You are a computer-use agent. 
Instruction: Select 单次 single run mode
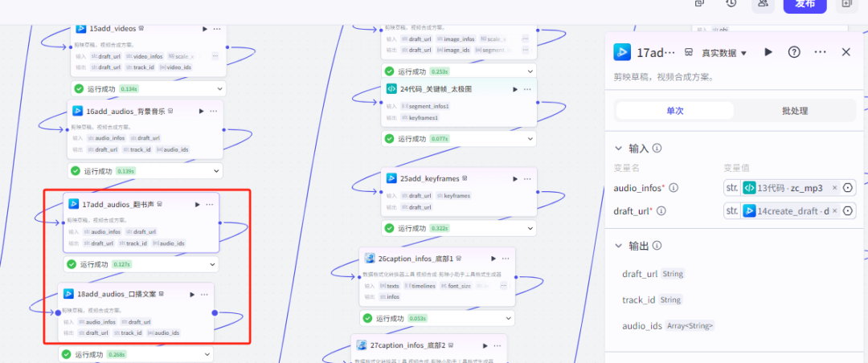[674, 111]
